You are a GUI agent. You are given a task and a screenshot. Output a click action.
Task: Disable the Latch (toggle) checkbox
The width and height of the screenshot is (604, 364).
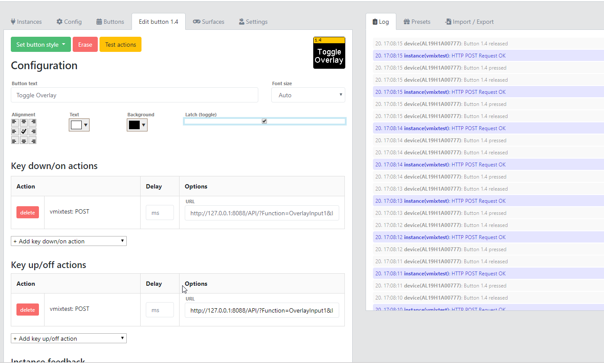[x=264, y=121]
